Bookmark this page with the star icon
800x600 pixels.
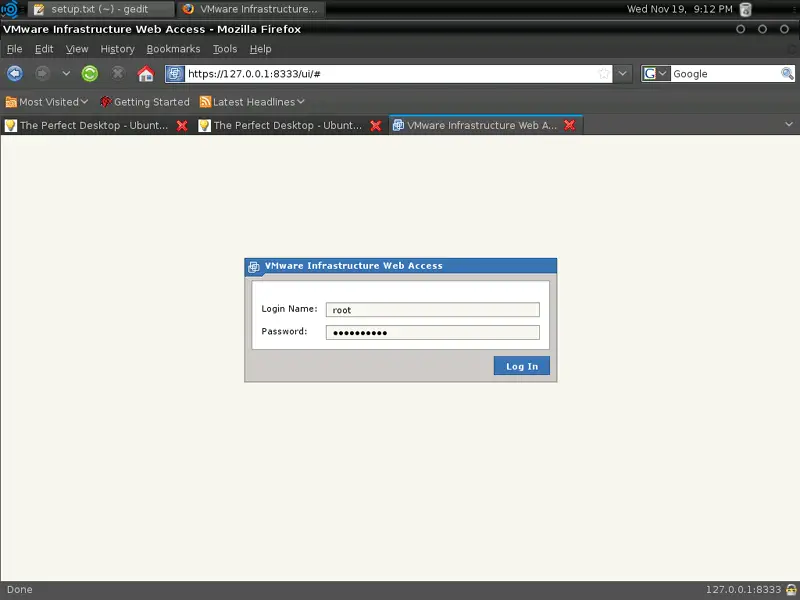pyautogui.click(x=604, y=74)
